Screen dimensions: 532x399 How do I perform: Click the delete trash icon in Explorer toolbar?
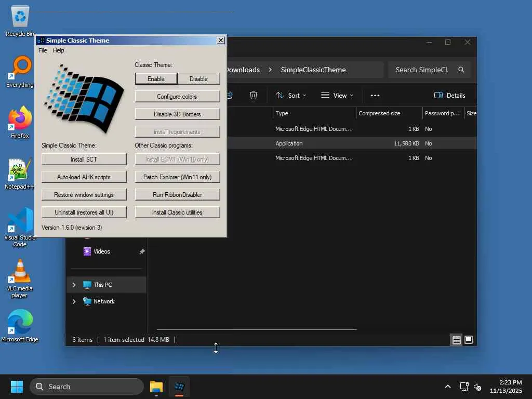(254, 96)
